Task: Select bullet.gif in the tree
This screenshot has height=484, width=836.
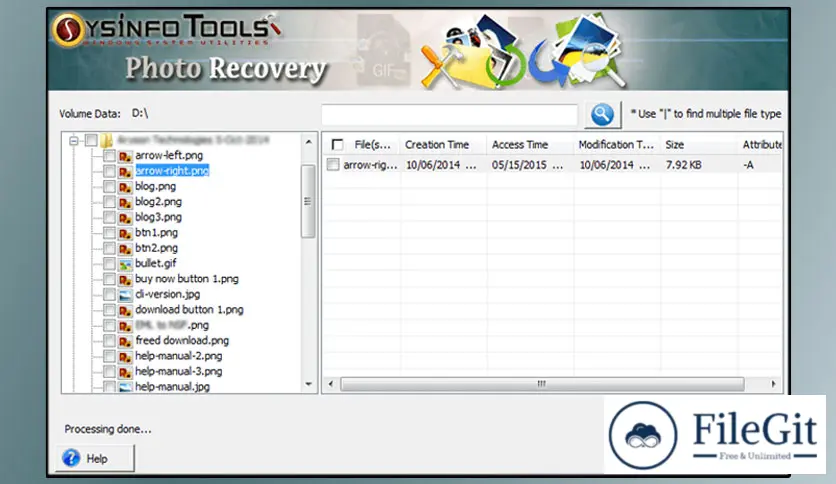Action: coord(155,263)
